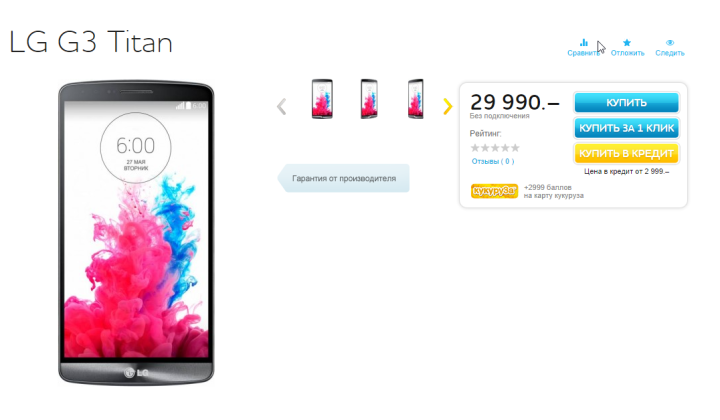The image size is (720, 420).
Task: Click the Отложить text link
Action: pos(627,53)
